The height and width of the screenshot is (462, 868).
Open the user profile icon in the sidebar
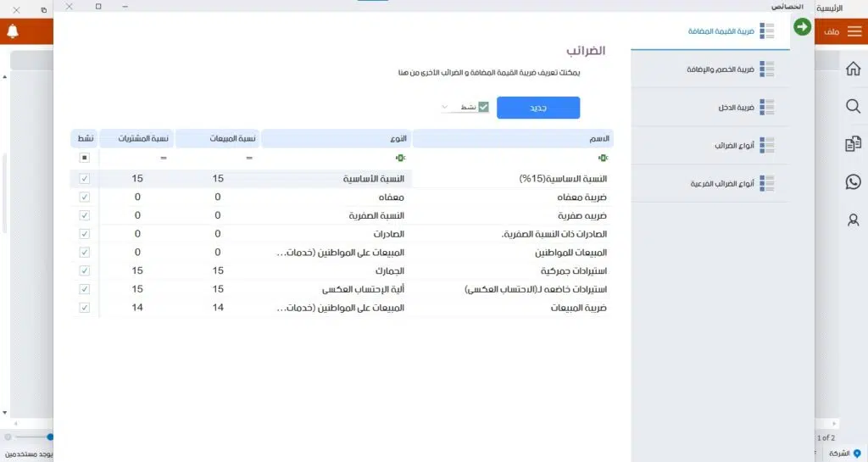click(x=853, y=220)
